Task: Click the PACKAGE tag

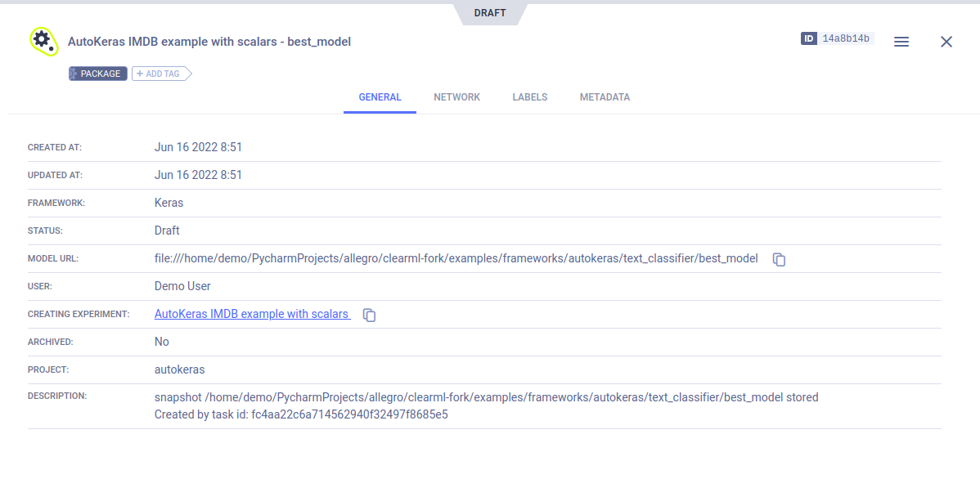Action: coord(98,74)
